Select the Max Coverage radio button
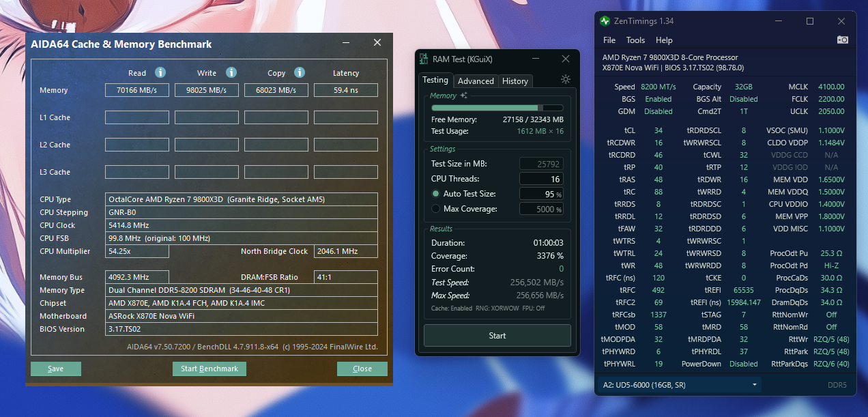Screen dimensions: 868x417 [x=435, y=209]
